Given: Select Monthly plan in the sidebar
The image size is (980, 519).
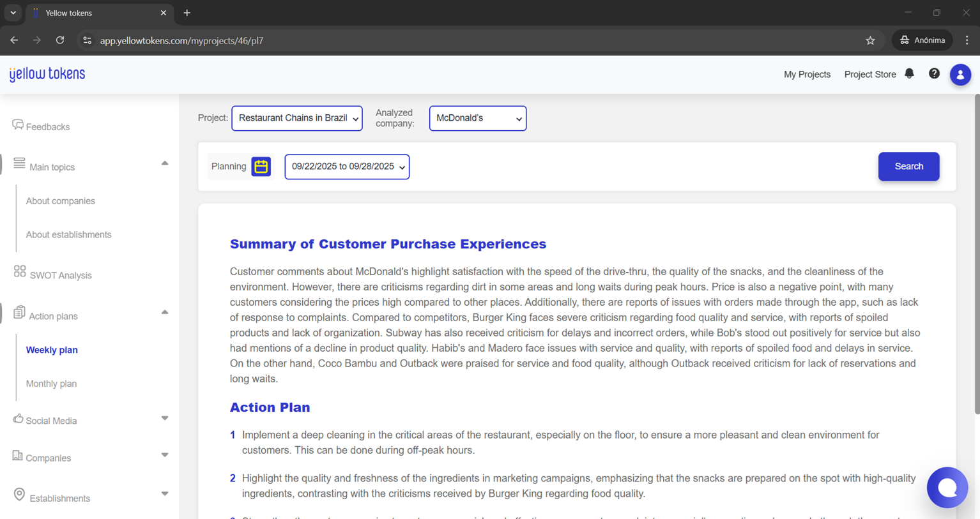Looking at the screenshot, I should pos(51,384).
